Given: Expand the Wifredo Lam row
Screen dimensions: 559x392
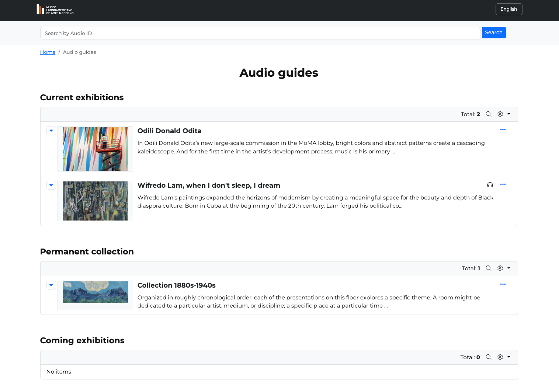Looking at the screenshot, I should [x=51, y=185].
